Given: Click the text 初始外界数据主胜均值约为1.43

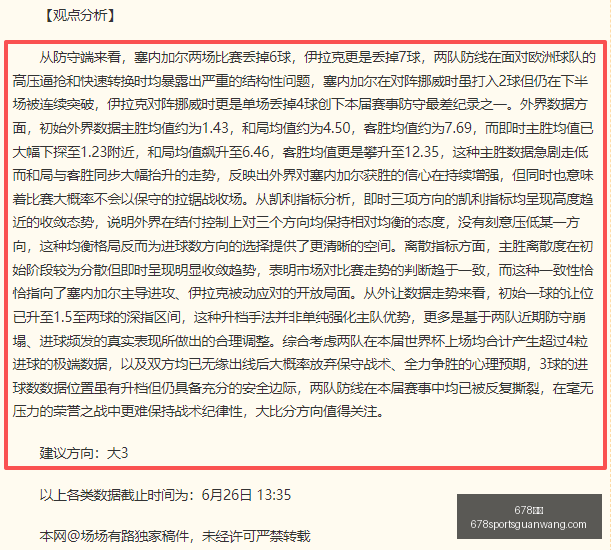Looking at the screenshot, I should (134, 128).
